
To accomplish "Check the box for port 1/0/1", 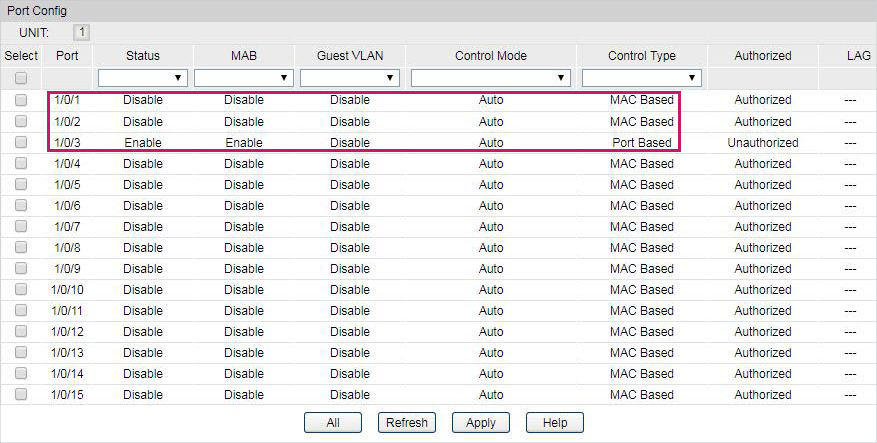I will [21, 100].
